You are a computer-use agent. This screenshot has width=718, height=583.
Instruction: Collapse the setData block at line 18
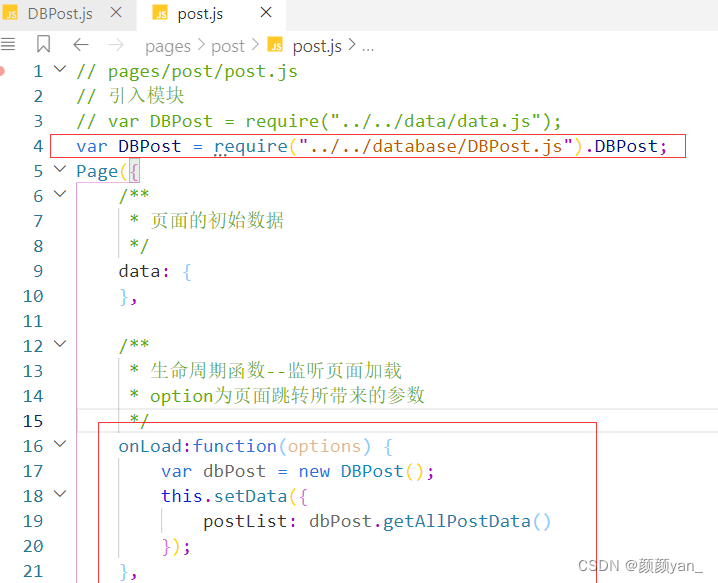coord(60,494)
